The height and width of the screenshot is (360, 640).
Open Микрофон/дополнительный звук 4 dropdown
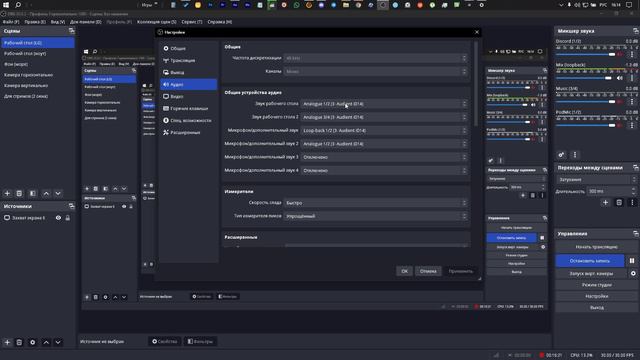coord(384,171)
